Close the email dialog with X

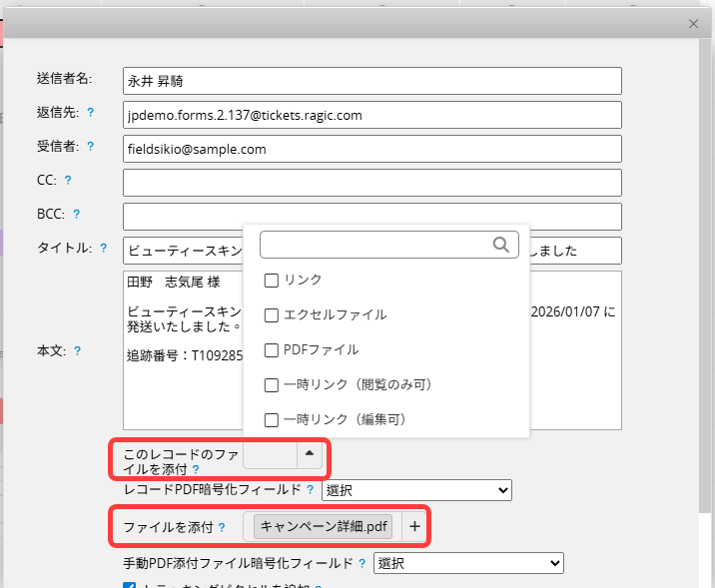click(x=694, y=23)
